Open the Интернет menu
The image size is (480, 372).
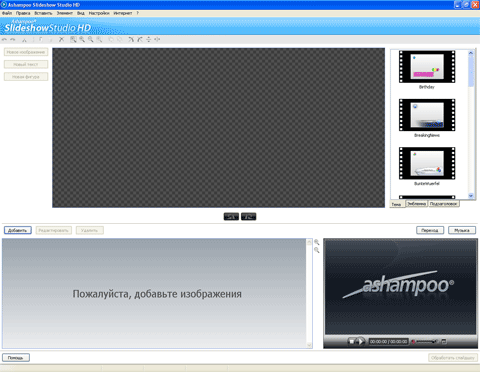(x=123, y=13)
